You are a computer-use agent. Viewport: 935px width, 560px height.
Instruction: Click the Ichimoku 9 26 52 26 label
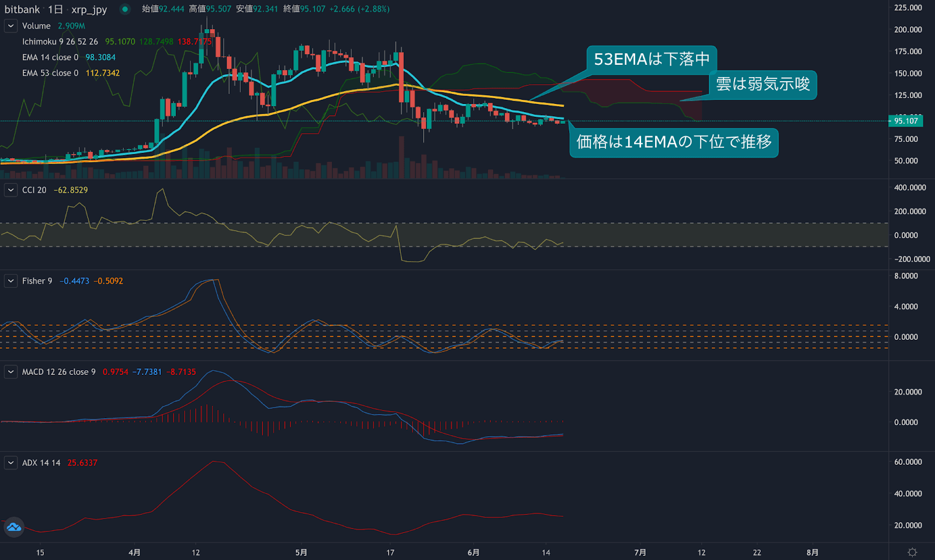[60, 41]
